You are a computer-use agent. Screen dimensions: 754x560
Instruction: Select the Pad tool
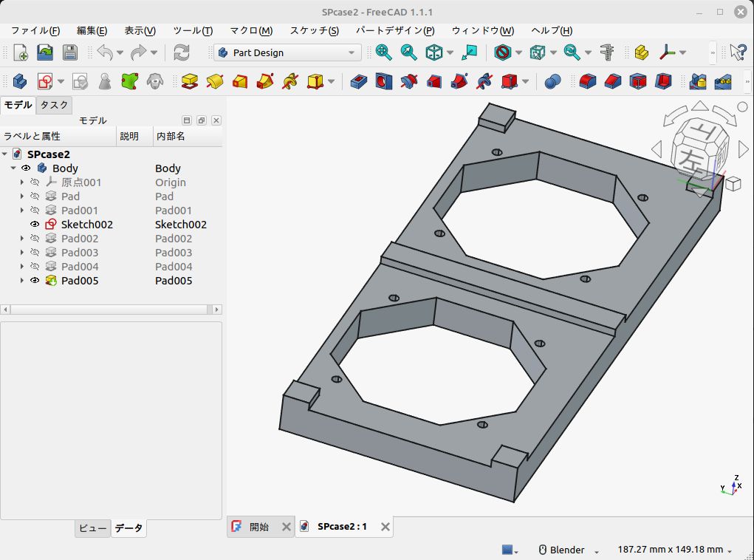(x=190, y=81)
